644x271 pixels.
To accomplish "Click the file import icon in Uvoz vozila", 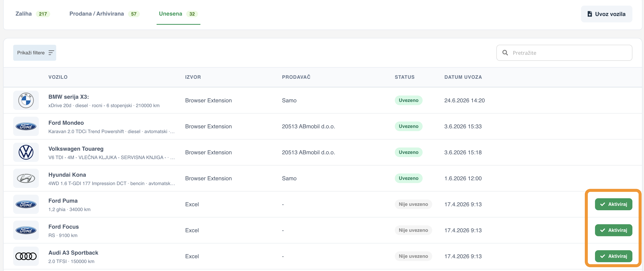I will pos(590,14).
